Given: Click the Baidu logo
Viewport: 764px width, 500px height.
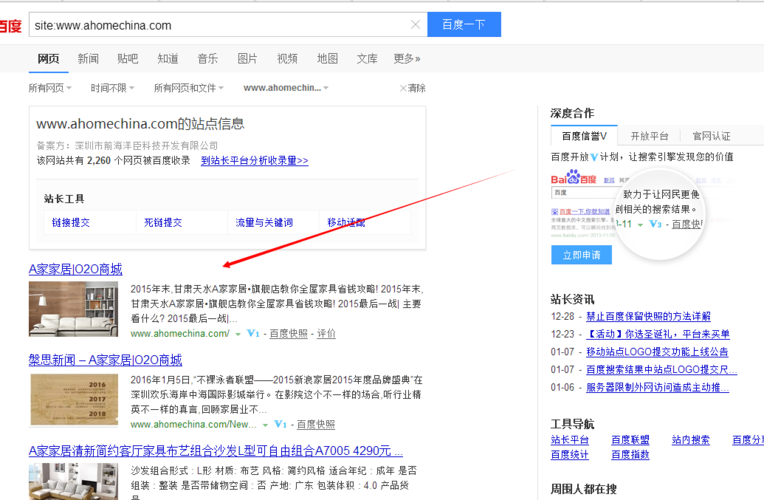Looking at the screenshot, I should click(x=11, y=26).
